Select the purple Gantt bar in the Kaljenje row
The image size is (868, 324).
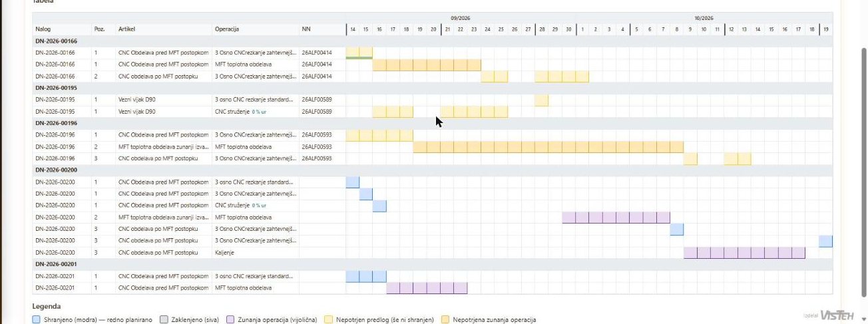(x=745, y=253)
